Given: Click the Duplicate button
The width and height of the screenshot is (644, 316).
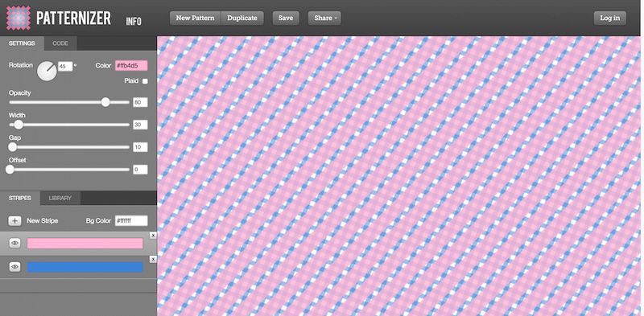Looking at the screenshot, I should tap(242, 18).
